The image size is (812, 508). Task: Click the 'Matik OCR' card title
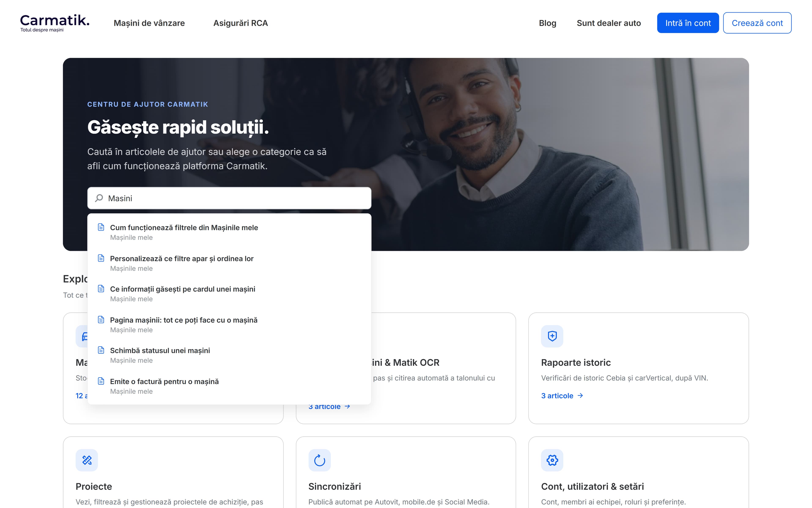[405, 363]
